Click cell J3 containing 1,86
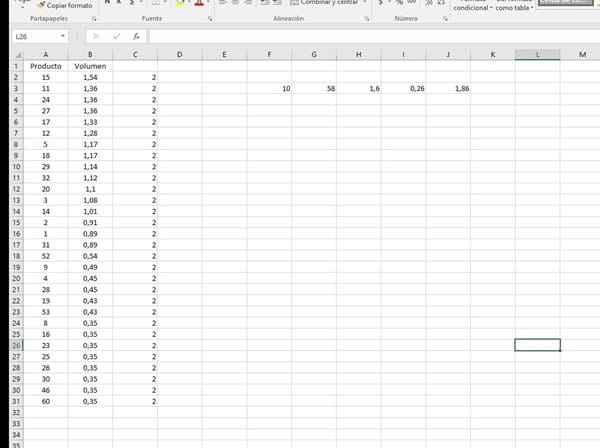This screenshot has width=600, height=448. [448, 88]
